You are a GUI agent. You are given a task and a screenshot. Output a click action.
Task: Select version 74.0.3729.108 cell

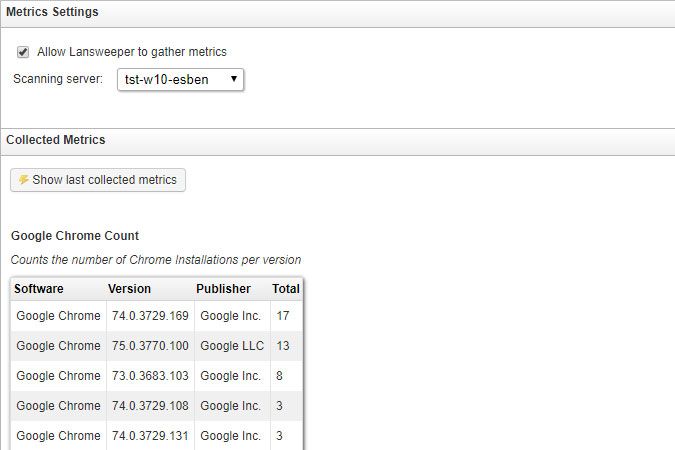point(149,406)
